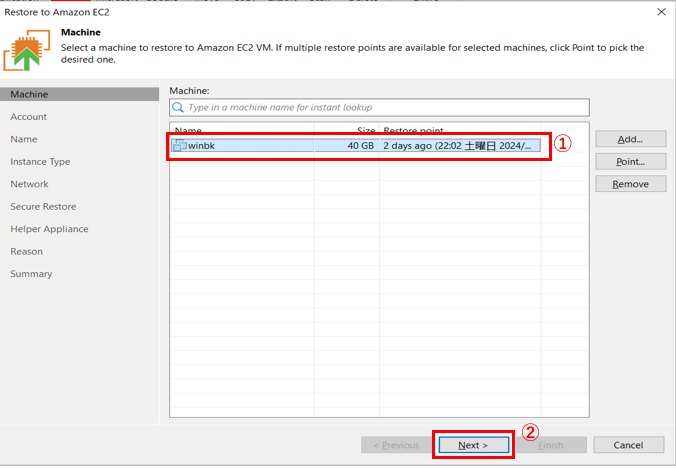Click the Point... button

click(x=630, y=162)
